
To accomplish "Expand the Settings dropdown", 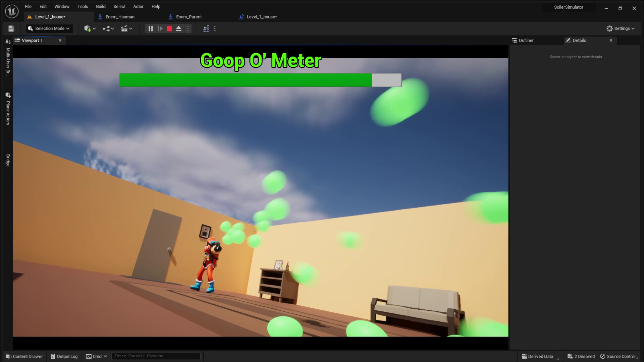I will [x=620, y=28].
